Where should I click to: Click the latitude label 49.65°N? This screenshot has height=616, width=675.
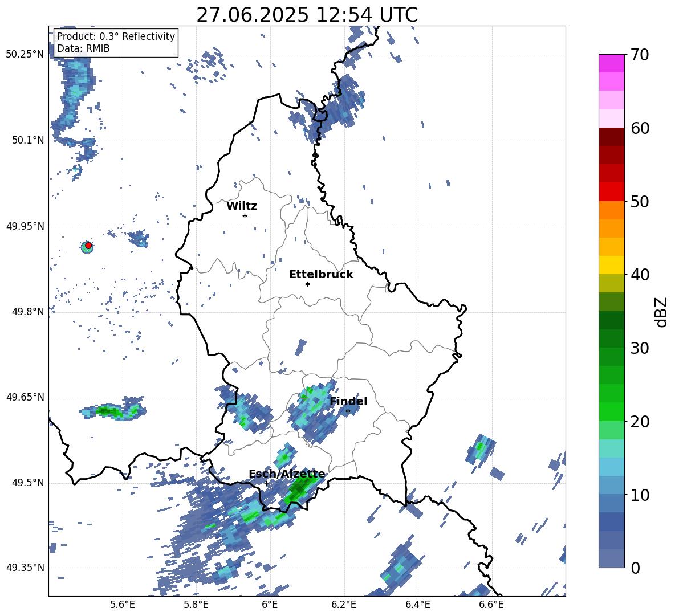[x=25, y=397]
